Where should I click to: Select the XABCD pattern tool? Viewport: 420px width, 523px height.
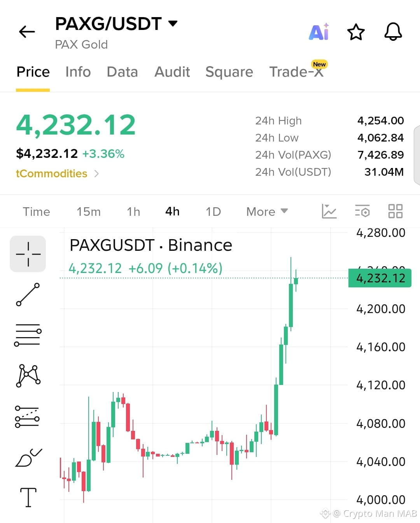point(28,376)
